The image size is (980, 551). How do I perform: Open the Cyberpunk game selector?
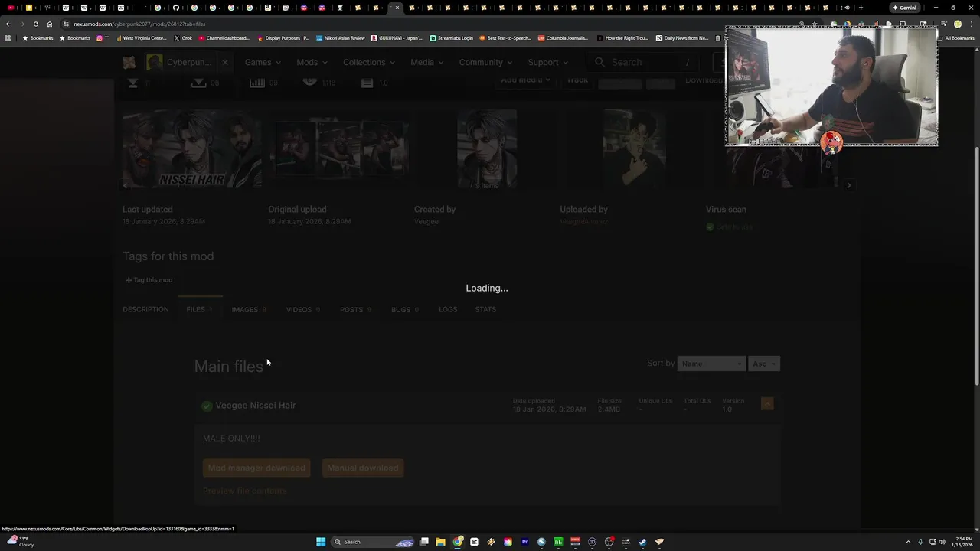(x=181, y=62)
